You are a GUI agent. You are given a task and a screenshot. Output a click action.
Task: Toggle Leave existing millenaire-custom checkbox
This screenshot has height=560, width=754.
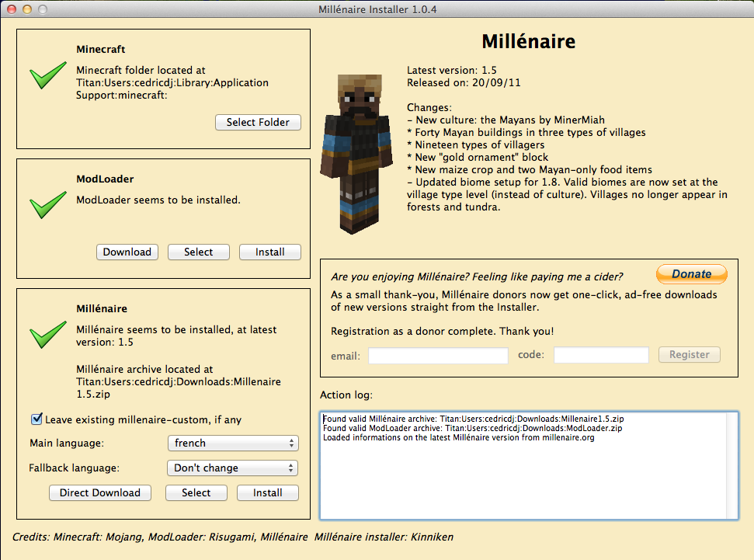[36, 419]
